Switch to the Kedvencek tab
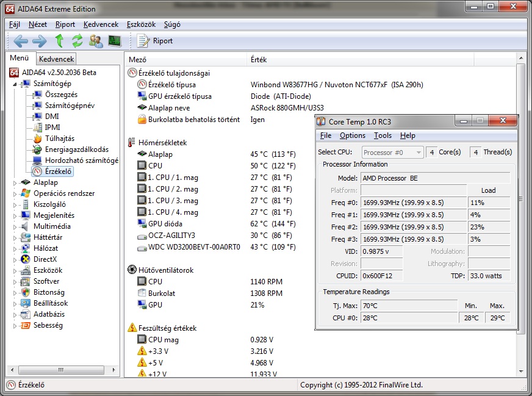532x396 pixels. tap(56, 59)
